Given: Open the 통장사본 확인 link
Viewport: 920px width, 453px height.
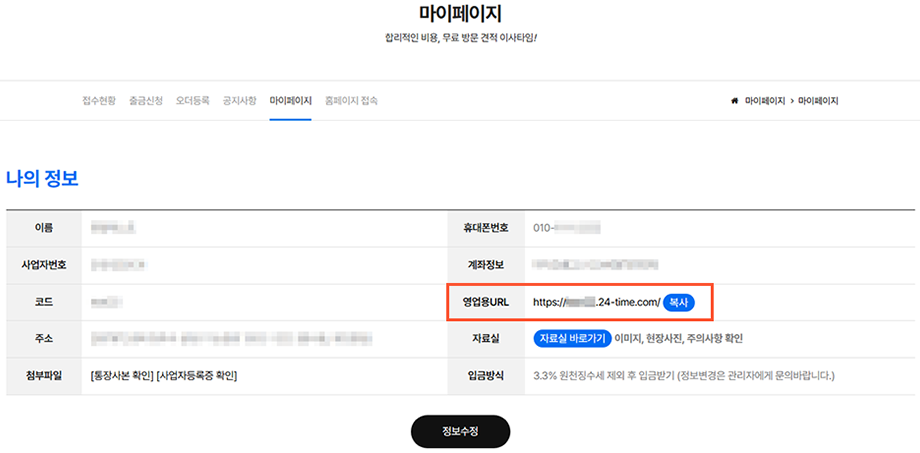Looking at the screenshot, I should tap(122, 376).
